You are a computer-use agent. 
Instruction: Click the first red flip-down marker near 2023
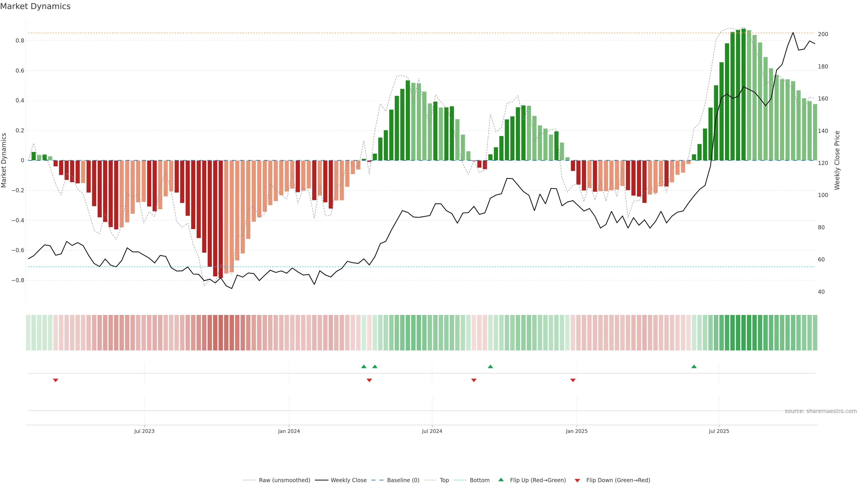56,380
